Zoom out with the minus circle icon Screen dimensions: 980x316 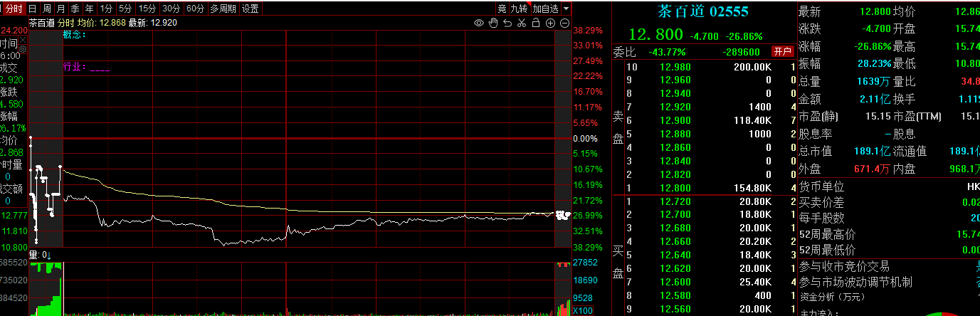[564, 23]
